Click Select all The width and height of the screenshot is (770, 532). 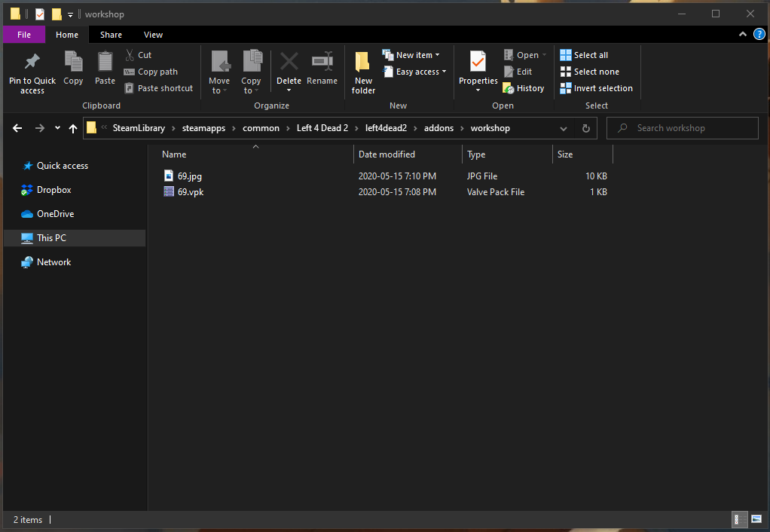click(584, 55)
